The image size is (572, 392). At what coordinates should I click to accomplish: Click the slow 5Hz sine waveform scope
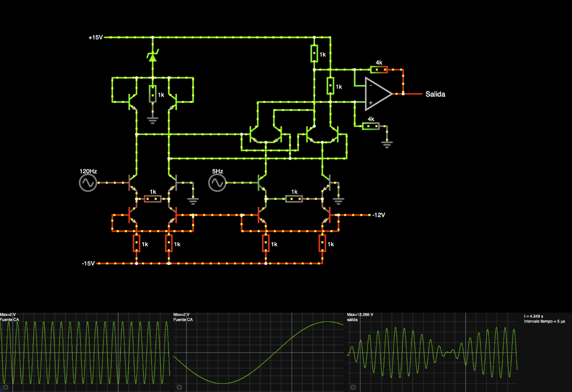(x=258, y=352)
